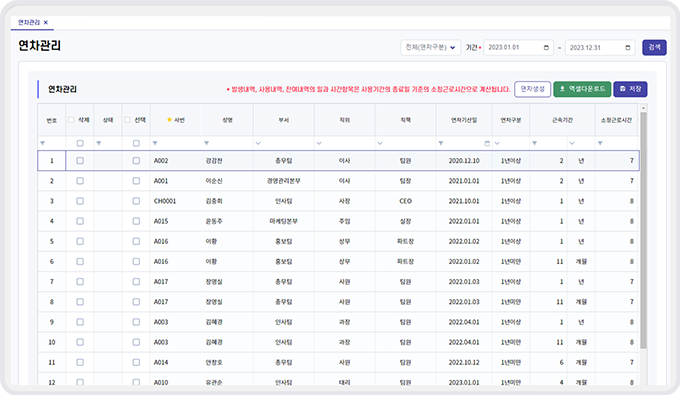Open the filter funnel under the 근속기간 column

click(x=534, y=143)
